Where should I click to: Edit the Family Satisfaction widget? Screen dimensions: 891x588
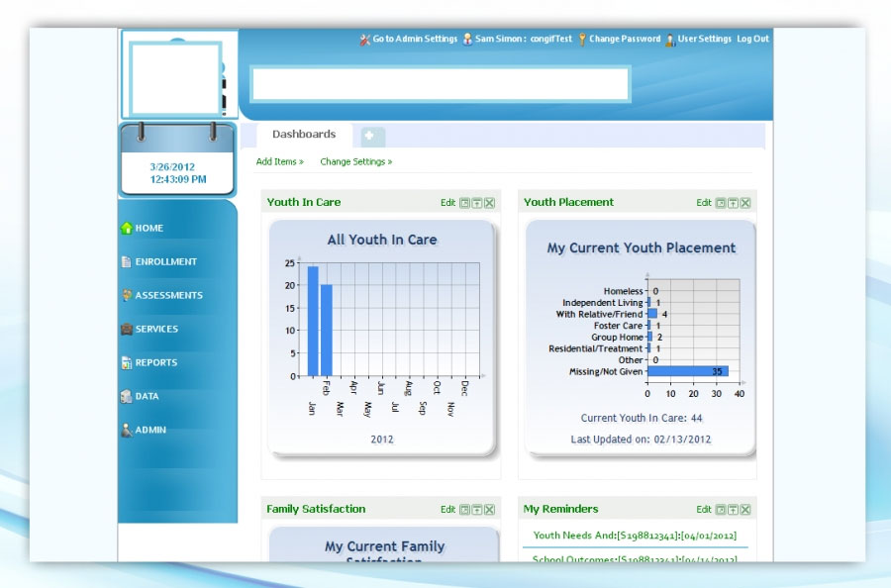click(447, 510)
